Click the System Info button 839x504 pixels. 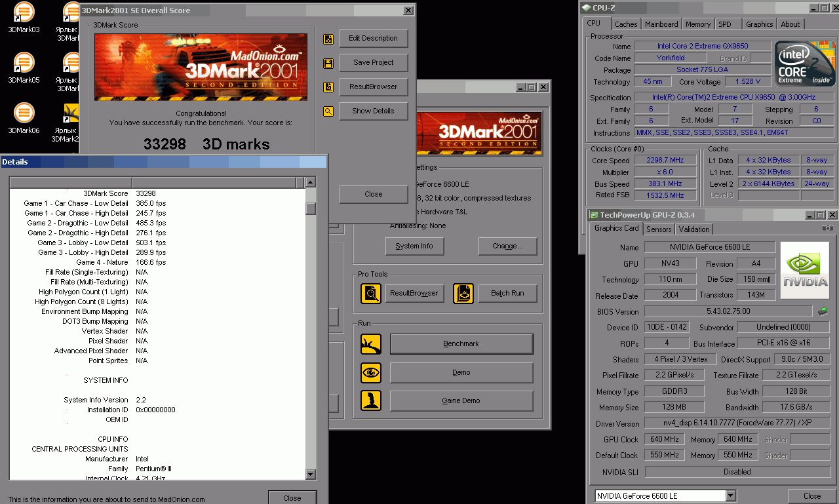pos(414,246)
